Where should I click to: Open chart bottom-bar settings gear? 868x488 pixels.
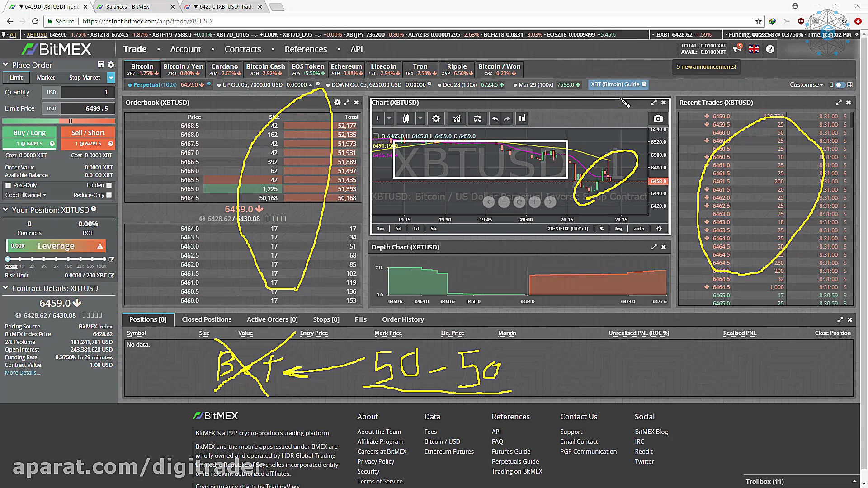click(x=659, y=229)
